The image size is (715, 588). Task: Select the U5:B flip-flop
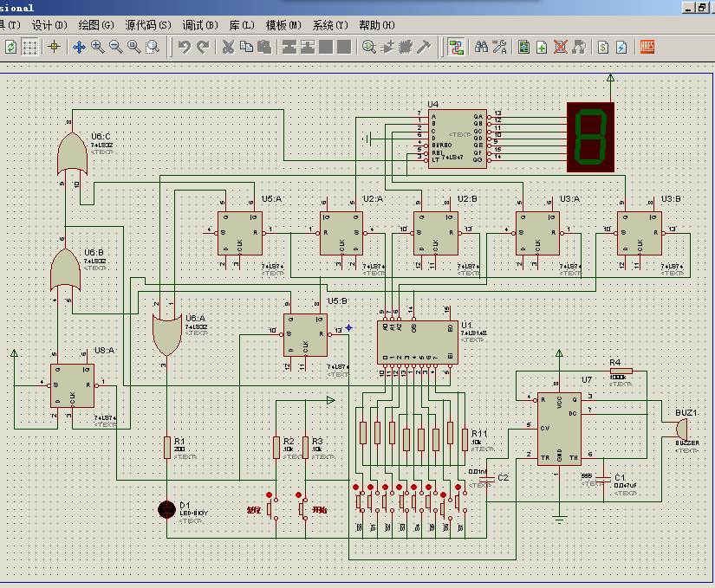(x=305, y=335)
